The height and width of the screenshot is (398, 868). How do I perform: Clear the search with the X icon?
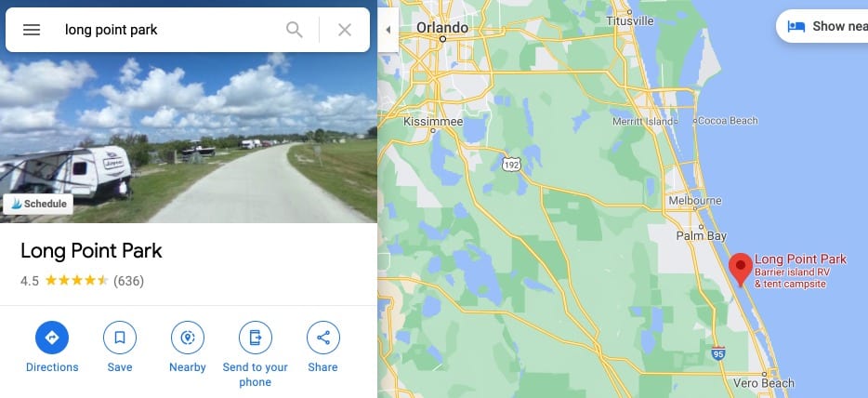[345, 30]
